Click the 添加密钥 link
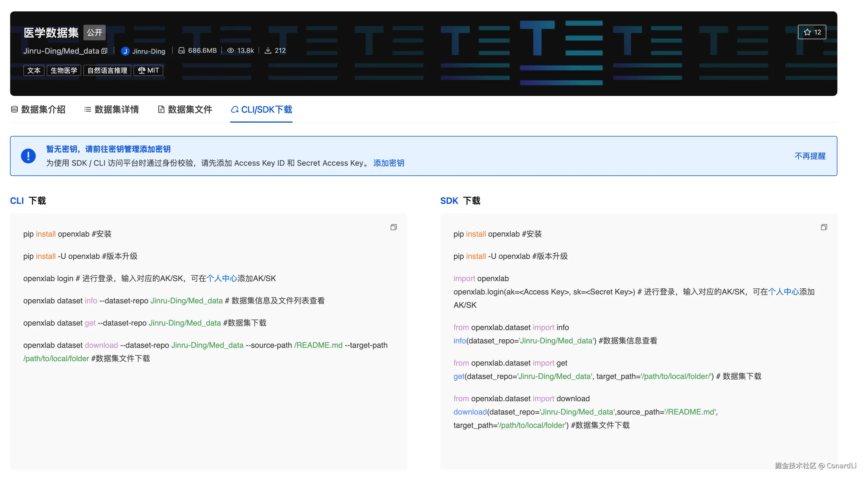The height and width of the screenshot is (481, 868). pyautogui.click(x=388, y=163)
